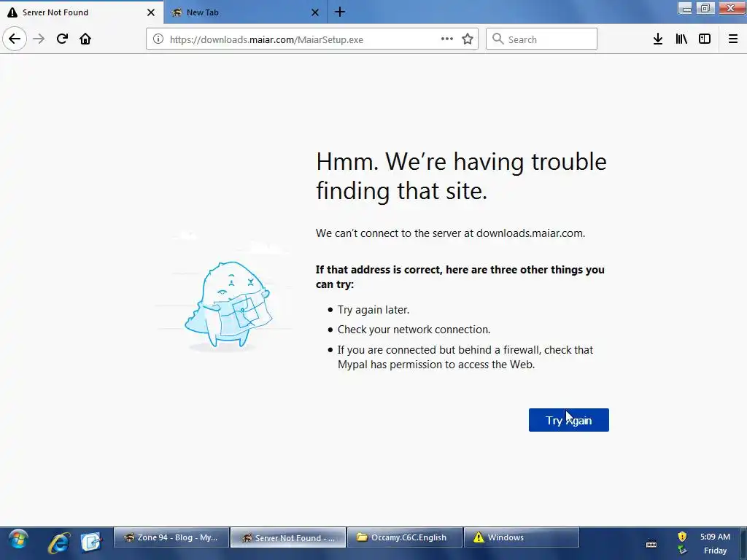This screenshot has height=560, width=747.
Task: Select the Server Not Found tab
Action: coord(81,12)
